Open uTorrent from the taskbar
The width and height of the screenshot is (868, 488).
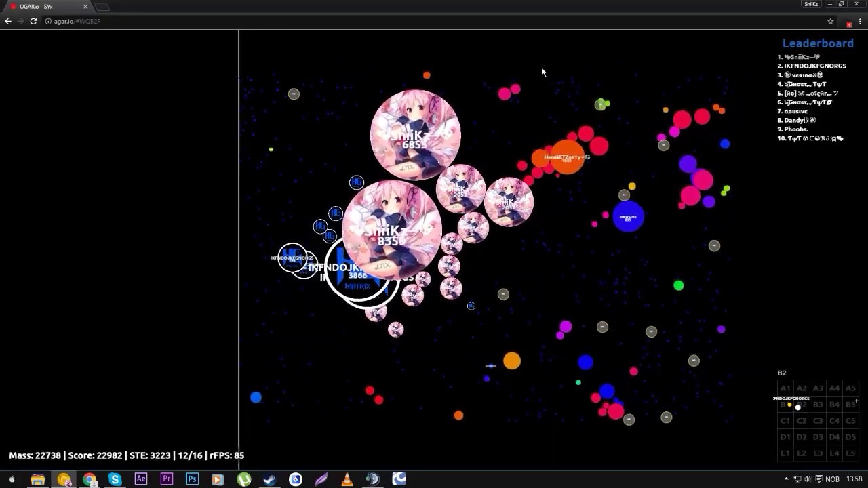click(x=244, y=479)
